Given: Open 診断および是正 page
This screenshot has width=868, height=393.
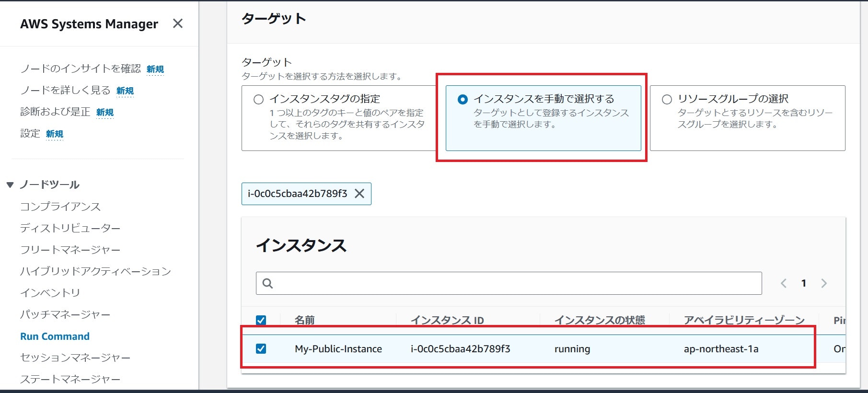Looking at the screenshot, I should pyautogui.click(x=55, y=112).
